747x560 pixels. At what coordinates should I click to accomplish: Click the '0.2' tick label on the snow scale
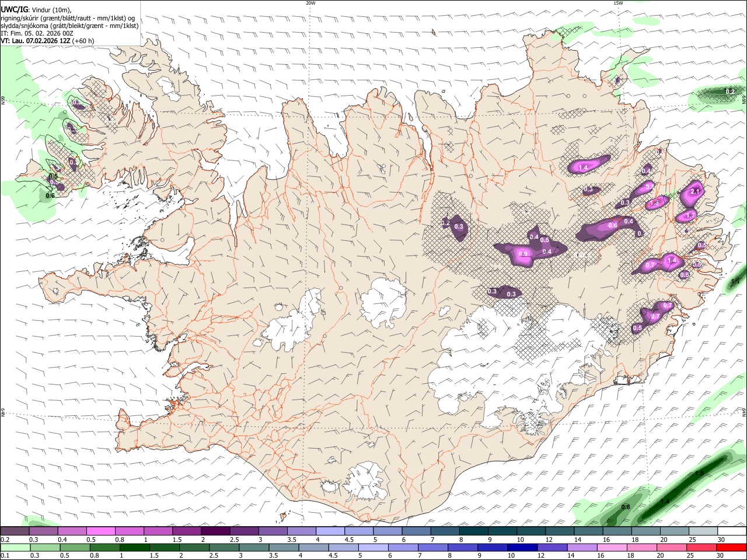pyautogui.click(x=5, y=540)
